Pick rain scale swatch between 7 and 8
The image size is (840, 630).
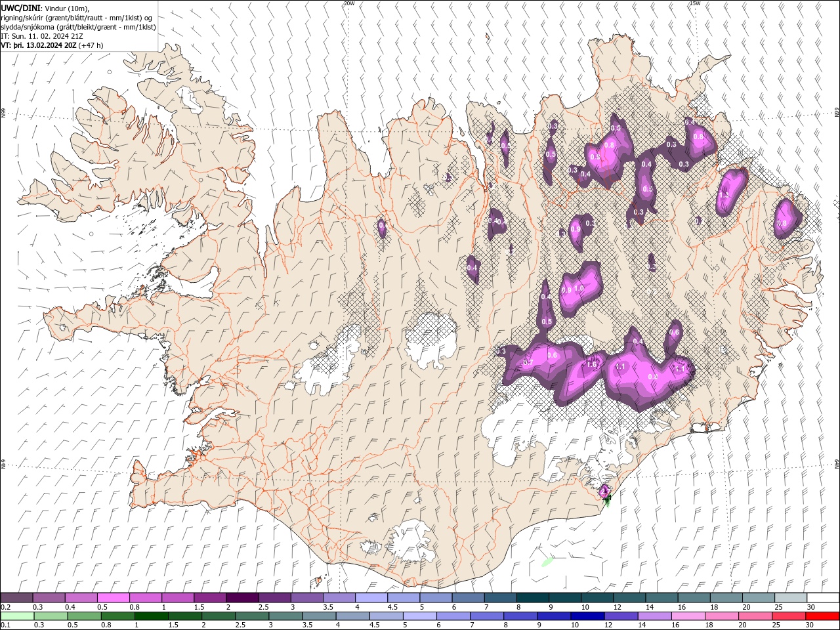click(x=486, y=616)
